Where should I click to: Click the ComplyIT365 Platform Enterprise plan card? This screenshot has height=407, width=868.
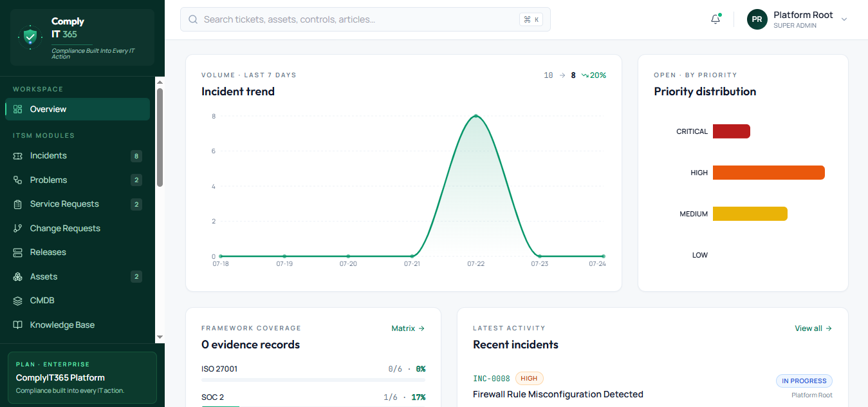pyautogui.click(x=82, y=378)
